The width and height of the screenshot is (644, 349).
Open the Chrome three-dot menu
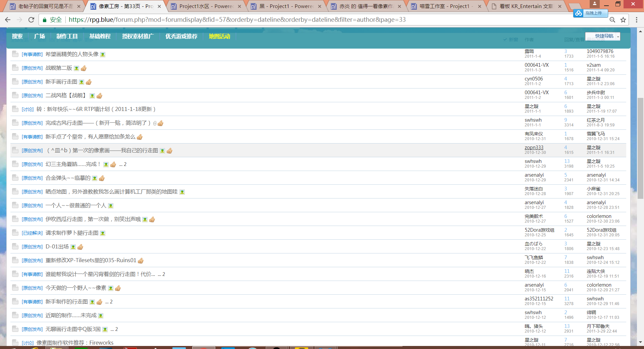click(636, 20)
